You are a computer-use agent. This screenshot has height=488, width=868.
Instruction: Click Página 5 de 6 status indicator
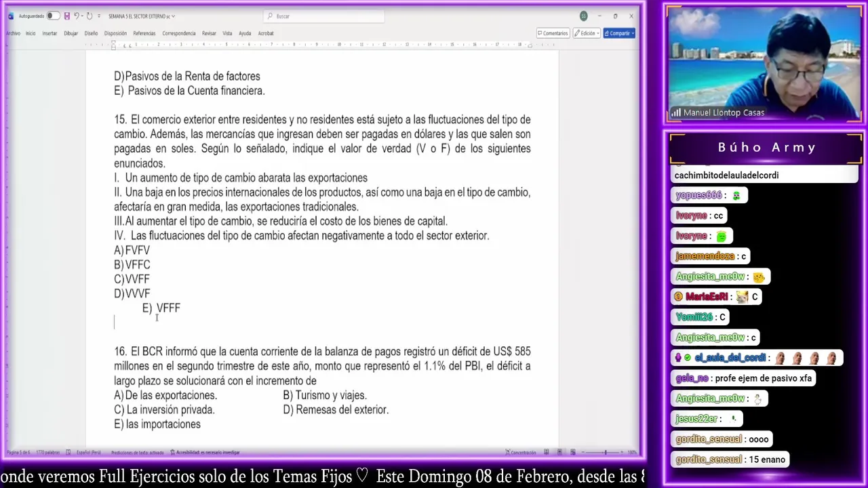coord(18,452)
